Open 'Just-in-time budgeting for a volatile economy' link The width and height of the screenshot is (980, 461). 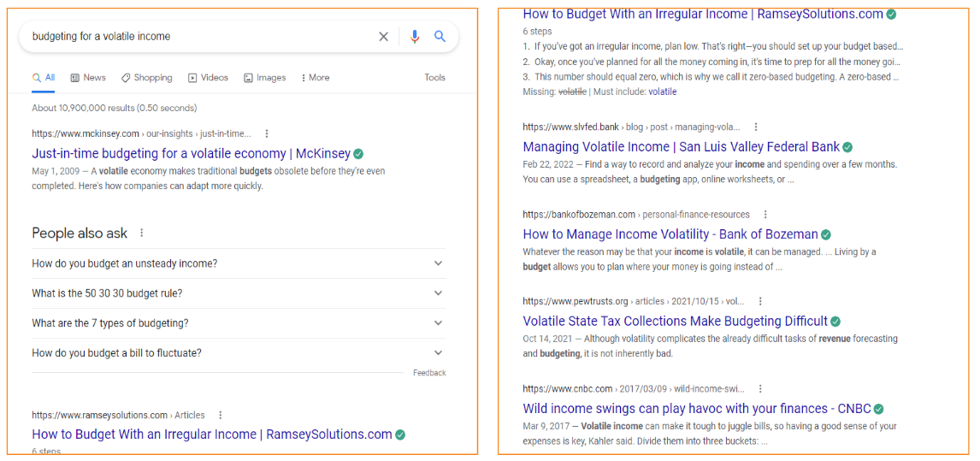[192, 153]
